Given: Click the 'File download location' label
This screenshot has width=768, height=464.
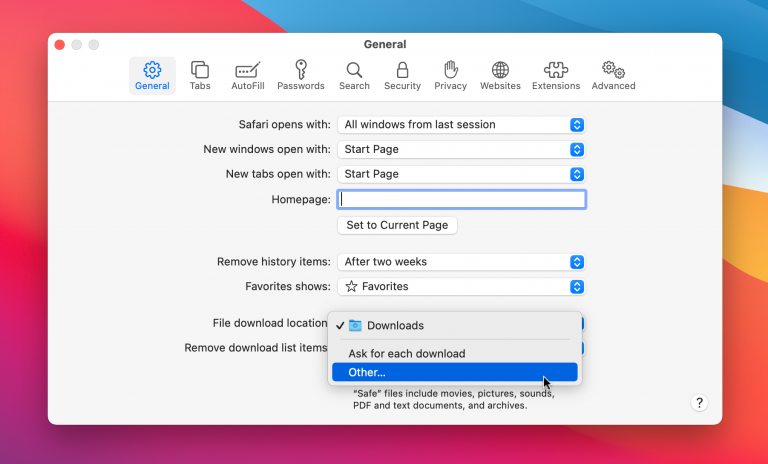Looking at the screenshot, I should coord(270,323).
